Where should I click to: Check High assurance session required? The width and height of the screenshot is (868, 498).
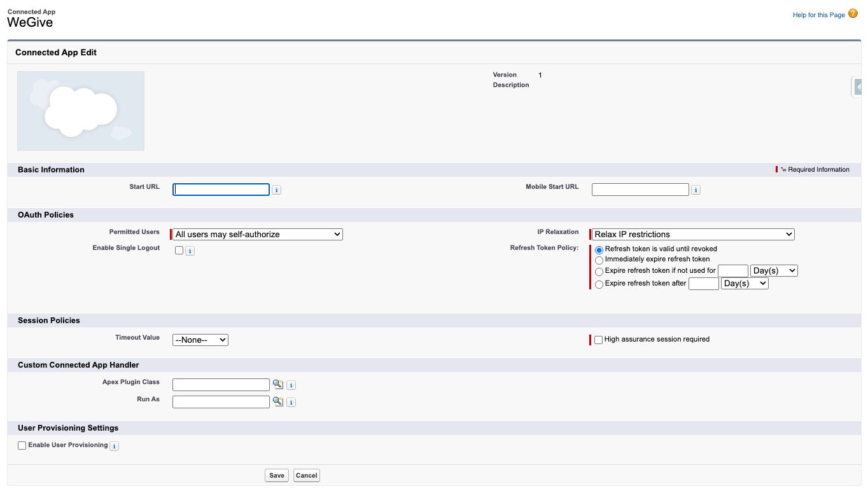[598, 340]
